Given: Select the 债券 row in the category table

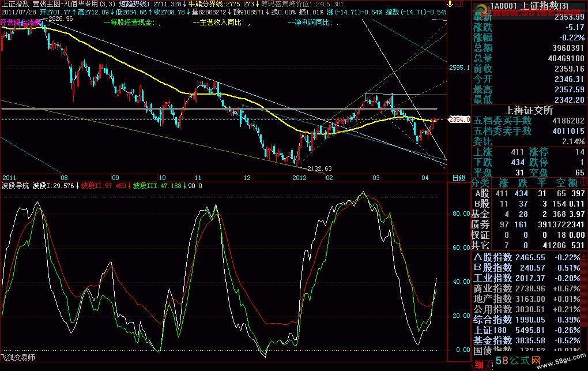Looking at the screenshot, I should (529, 224).
